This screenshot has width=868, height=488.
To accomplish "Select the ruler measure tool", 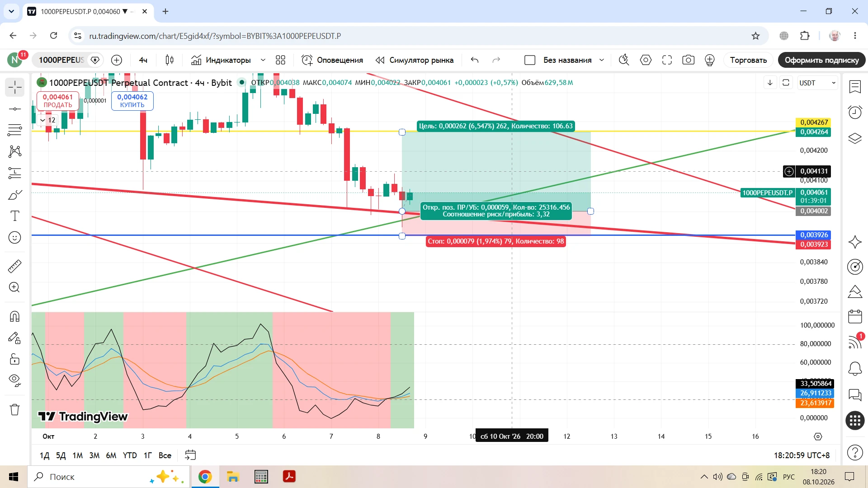I will pyautogui.click(x=14, y=266).
